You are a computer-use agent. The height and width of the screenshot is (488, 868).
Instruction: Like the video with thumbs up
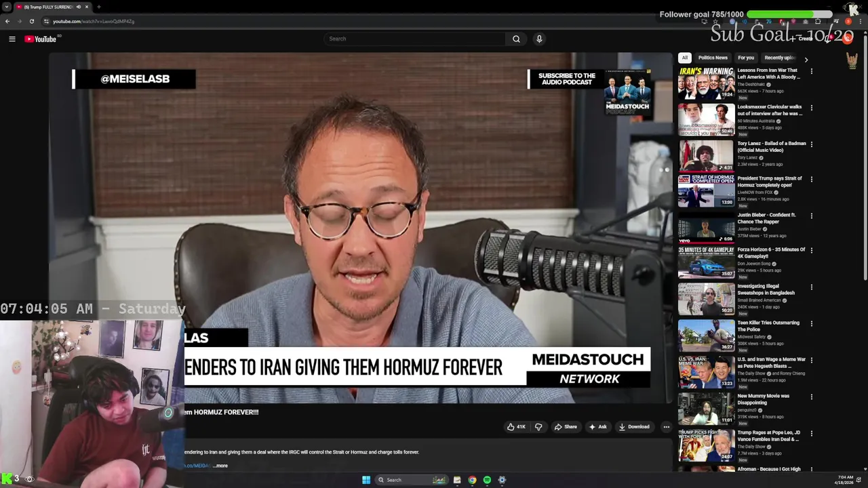pos(516,427)
